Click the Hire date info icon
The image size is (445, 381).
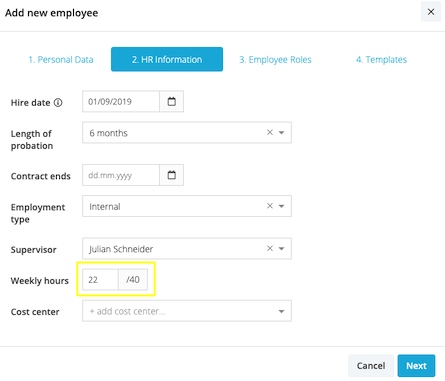pyautogui.click(x=58, y=103)
